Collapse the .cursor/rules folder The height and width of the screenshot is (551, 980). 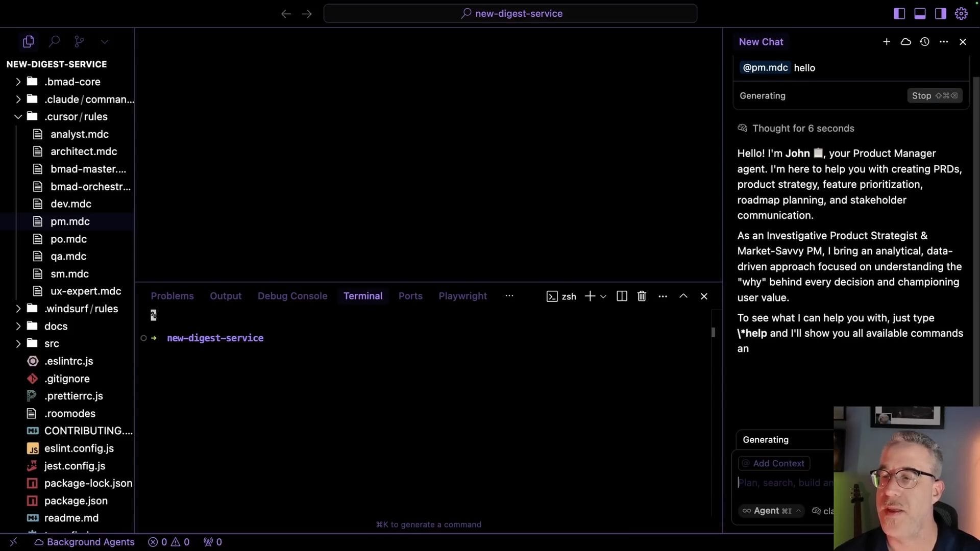18,117
